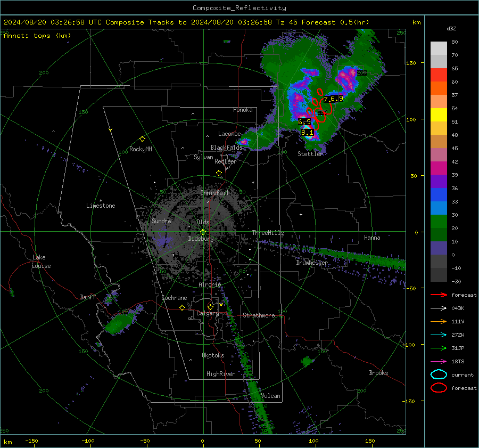The image size is (479, 448).
Task: Click the ThreeHills town label
Action: point(268,233)
